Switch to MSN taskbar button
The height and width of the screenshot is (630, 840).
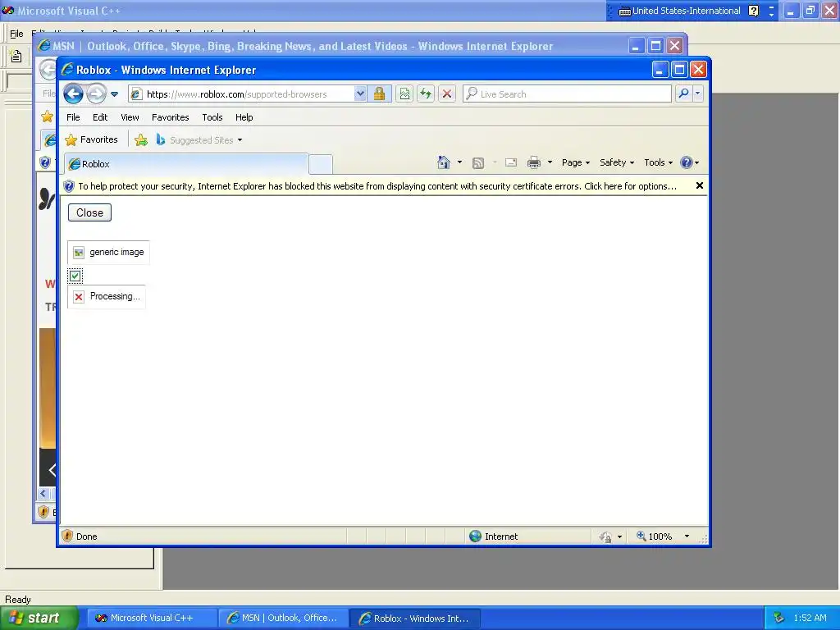[283, 618]
